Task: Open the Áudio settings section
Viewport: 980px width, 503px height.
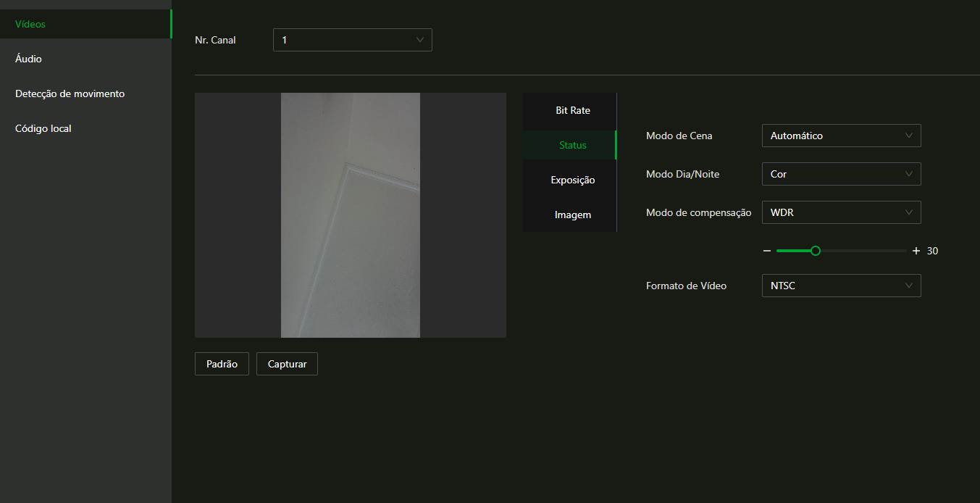Action: [85, 59]
